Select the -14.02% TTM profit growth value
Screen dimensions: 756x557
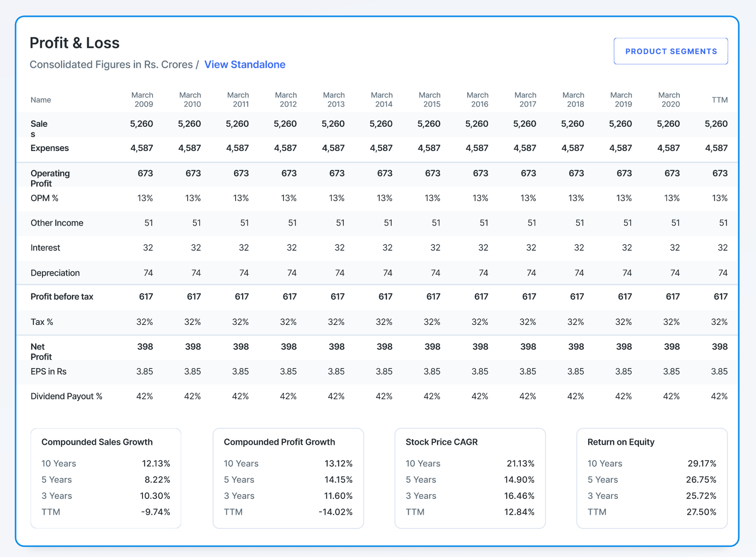335,512
